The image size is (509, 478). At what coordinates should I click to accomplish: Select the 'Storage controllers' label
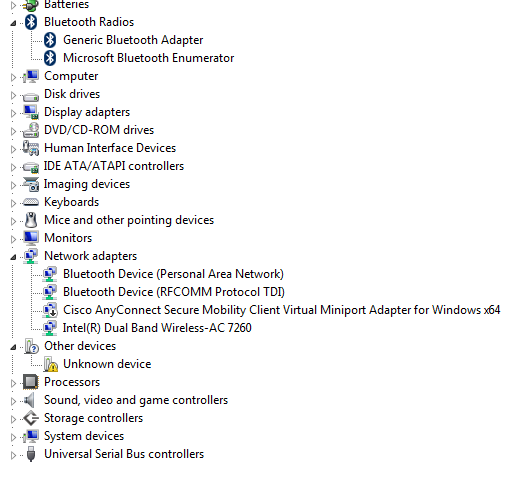pyautogui.click(x=94, y=418)
